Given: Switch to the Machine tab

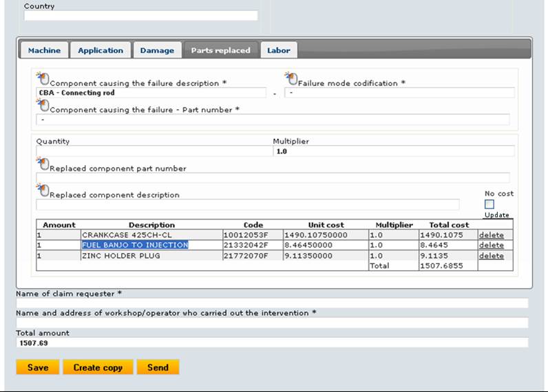Looking at the screenshot, I should pyautogui.click(x=44, y=50).
